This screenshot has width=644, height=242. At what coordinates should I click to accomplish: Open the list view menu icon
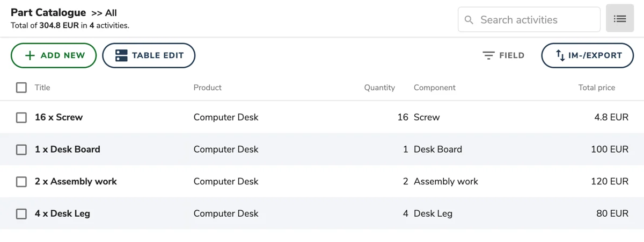pyautogui.click(x=620, y=19)
